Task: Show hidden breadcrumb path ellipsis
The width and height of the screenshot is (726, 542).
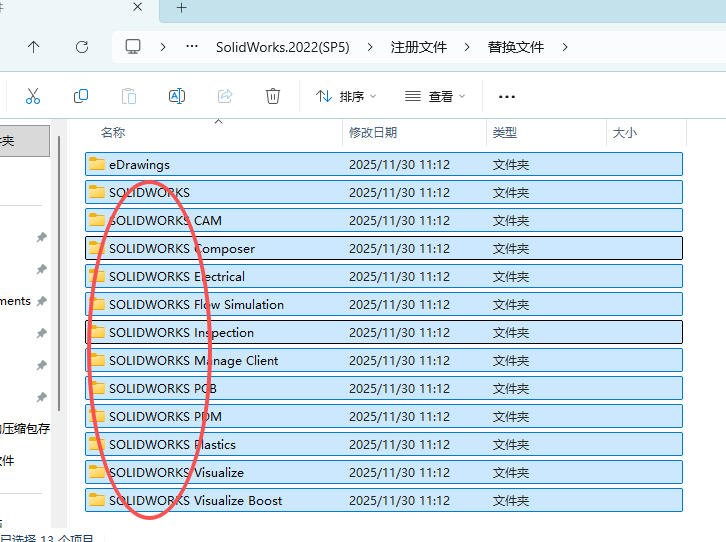Action: [192, 46]
